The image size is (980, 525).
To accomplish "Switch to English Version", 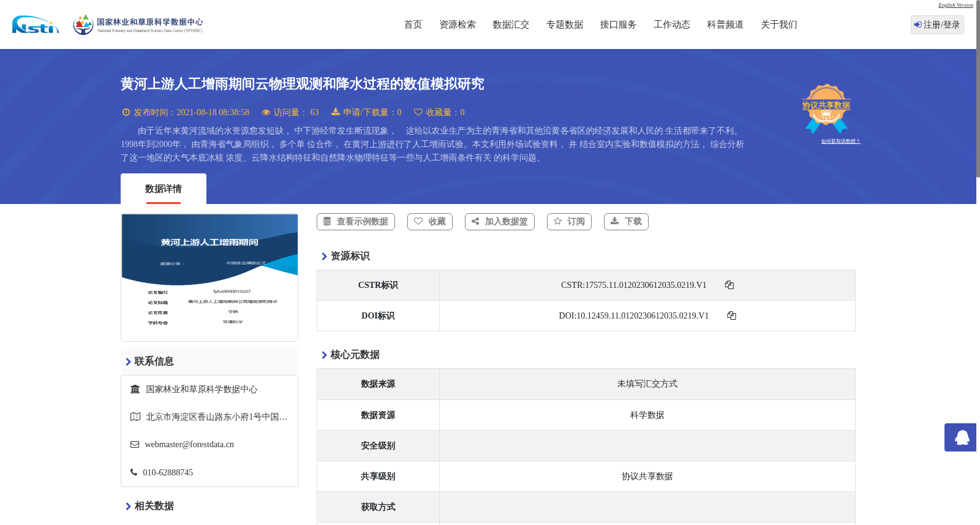I will click(956, 5).
